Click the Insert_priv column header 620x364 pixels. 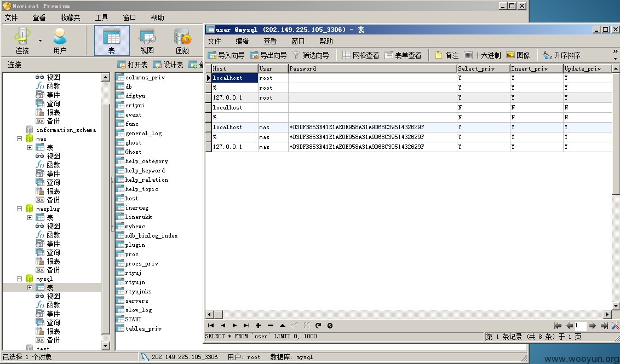click(537, 68)
